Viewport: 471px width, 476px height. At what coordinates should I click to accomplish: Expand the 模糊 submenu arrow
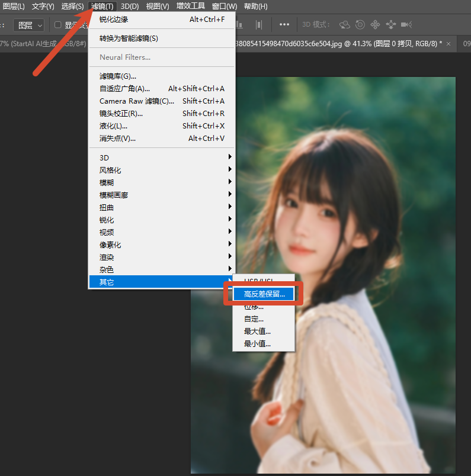click(230, 182)
